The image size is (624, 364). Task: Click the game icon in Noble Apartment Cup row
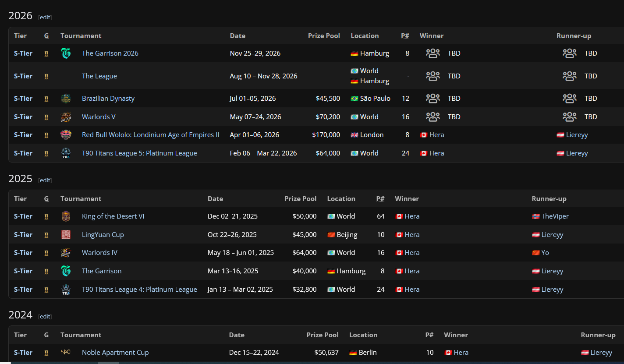[x=46, y=353]
